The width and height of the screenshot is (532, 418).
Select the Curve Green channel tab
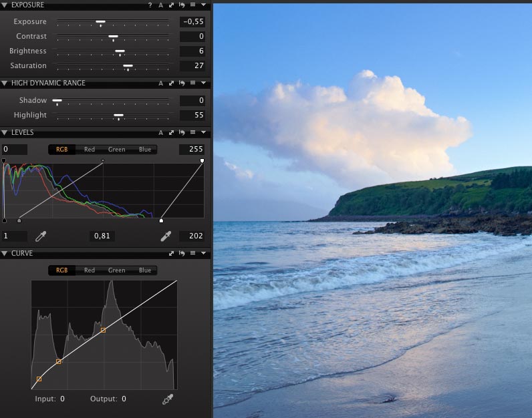[x=117, y=270]
